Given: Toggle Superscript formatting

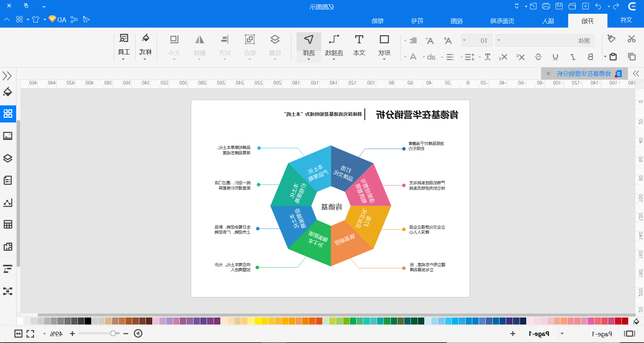Looking at the screenshot, I should pos(521,57).
